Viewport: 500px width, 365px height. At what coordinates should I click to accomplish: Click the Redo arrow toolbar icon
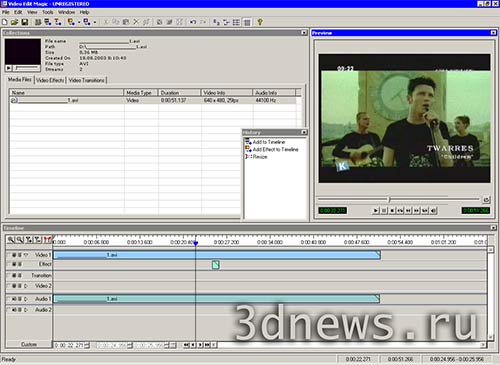204,22
